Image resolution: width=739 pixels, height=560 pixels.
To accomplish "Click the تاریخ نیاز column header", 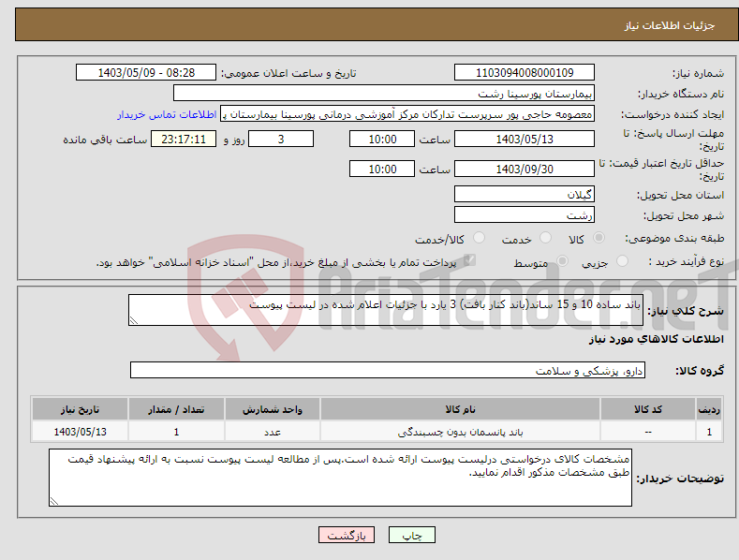I will pyautogui.click(x=80, y=409).
